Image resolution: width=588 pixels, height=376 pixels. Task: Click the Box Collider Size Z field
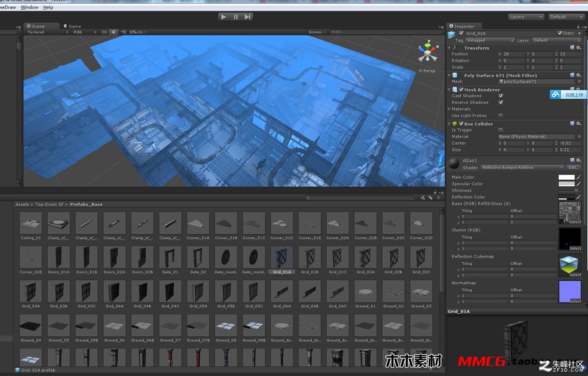point(570,150)
